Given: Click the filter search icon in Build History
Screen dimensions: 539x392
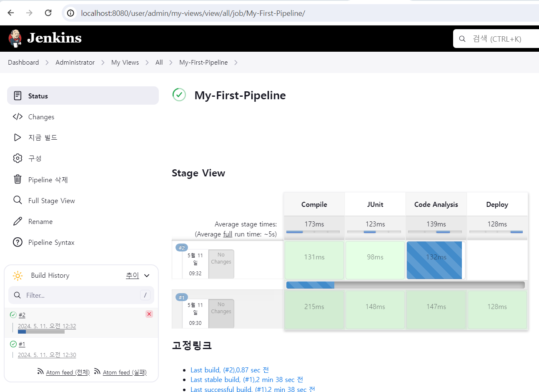Looking at the screenshot, I should click(x=18, y=295).
